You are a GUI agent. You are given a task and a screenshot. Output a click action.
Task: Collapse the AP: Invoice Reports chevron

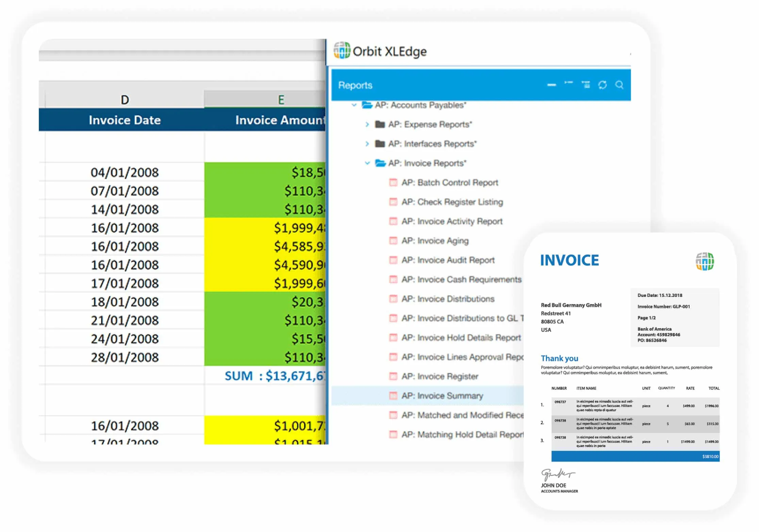click(367, 163)
